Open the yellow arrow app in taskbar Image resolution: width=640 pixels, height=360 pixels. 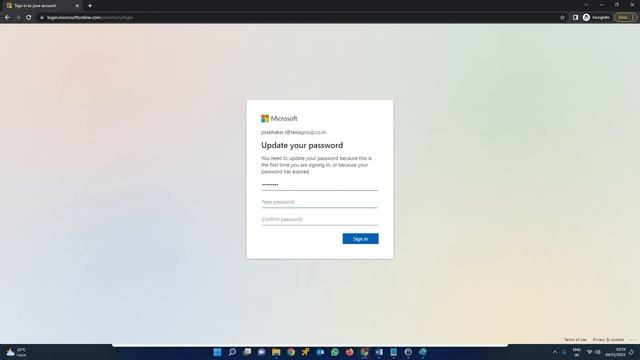[x=305, y=352]
